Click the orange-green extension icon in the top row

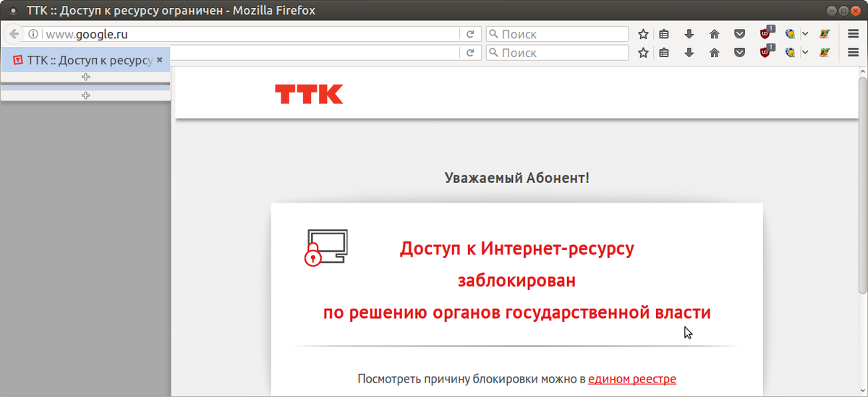click(x=824, y=34)
